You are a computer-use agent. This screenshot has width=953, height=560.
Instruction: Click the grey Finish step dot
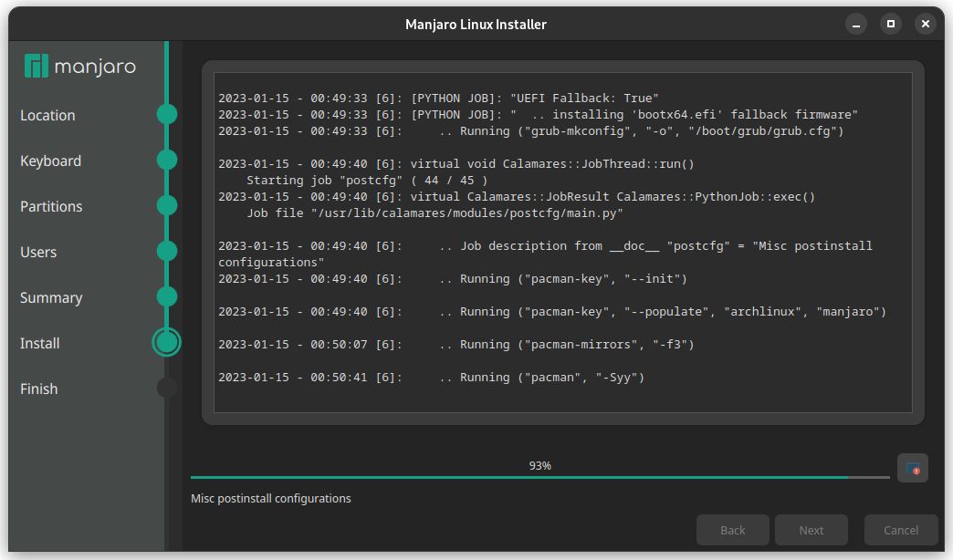(x=166, y=388)
